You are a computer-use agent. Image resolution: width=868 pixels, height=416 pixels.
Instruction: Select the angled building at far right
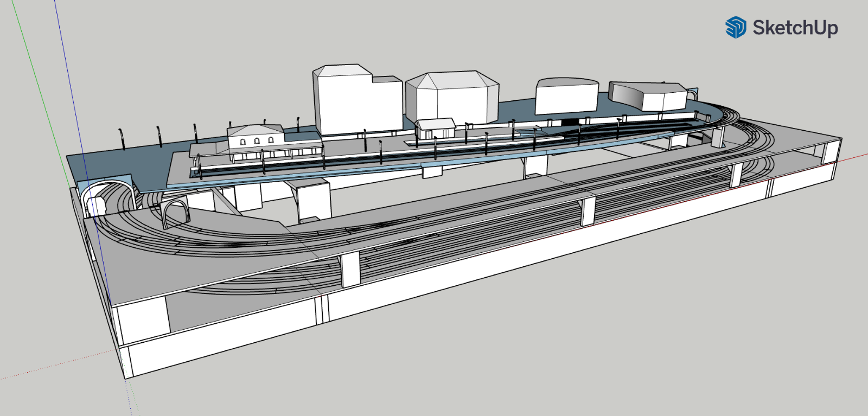(x=648, y=95)
